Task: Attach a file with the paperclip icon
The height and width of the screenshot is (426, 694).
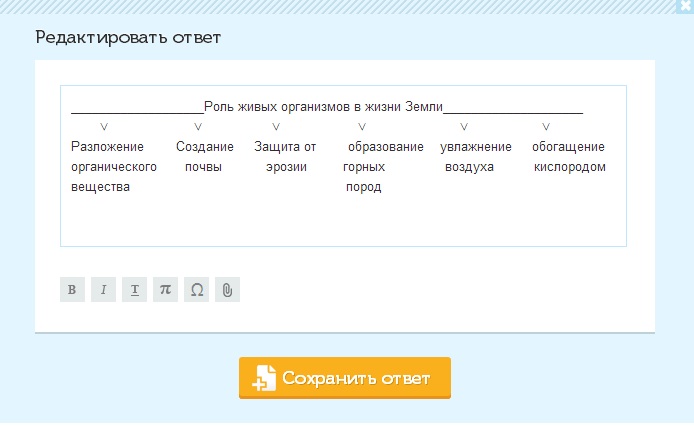Action: click(227, 290)
